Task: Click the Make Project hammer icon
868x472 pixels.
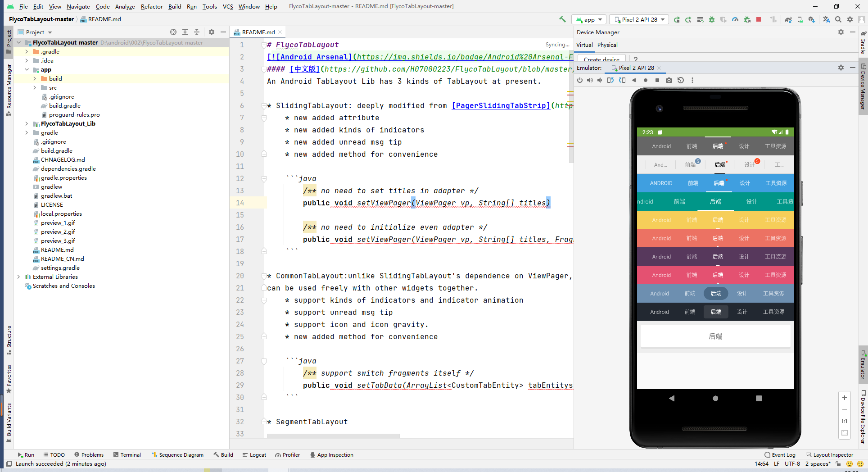Action: click(562, 19)
